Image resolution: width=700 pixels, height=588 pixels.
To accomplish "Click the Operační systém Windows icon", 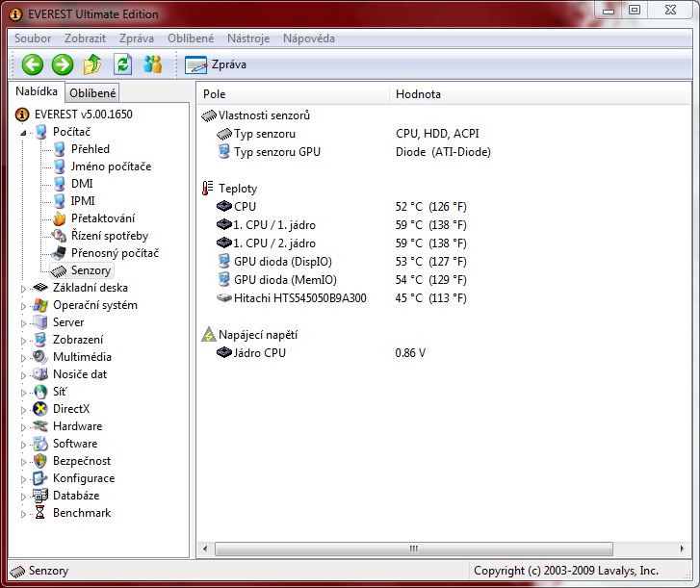I will [40, 305].
